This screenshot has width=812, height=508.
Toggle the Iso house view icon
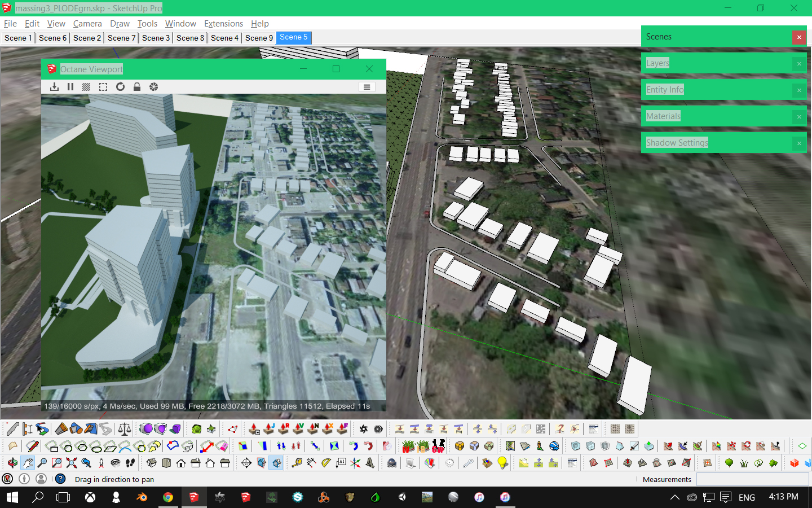coord(152,463)
